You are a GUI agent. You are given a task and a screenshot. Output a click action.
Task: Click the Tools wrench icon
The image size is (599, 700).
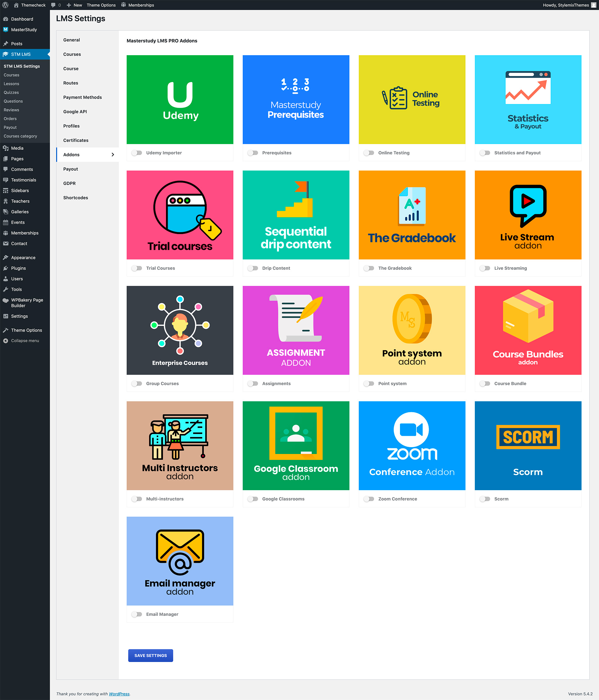tap(6, 290)
